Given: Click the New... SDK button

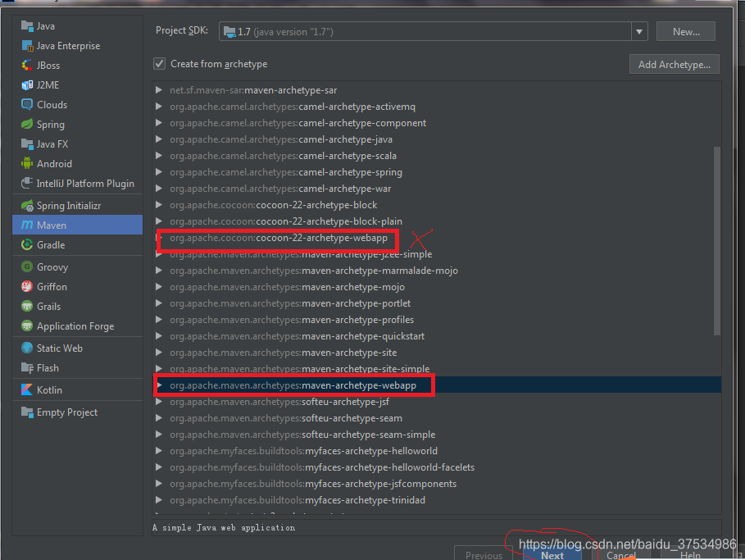Looking at the screenshot, I should (x=686, y=32).
